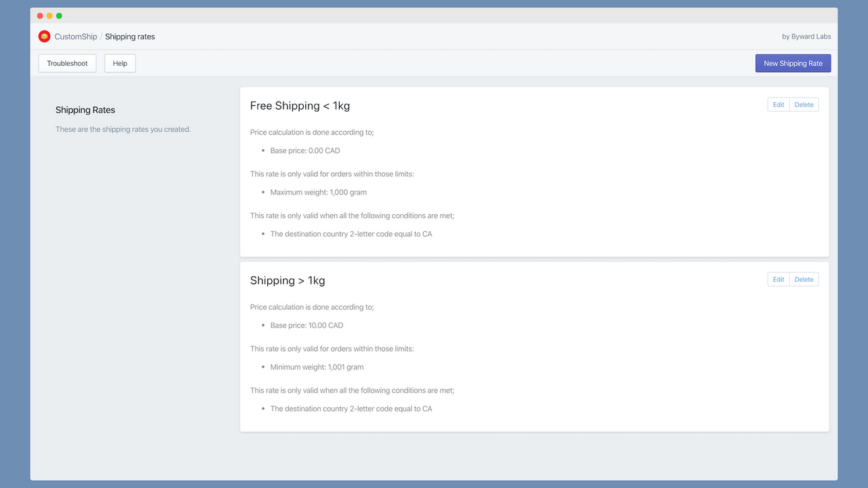Click the by Byward Labs text

point(806,37)
